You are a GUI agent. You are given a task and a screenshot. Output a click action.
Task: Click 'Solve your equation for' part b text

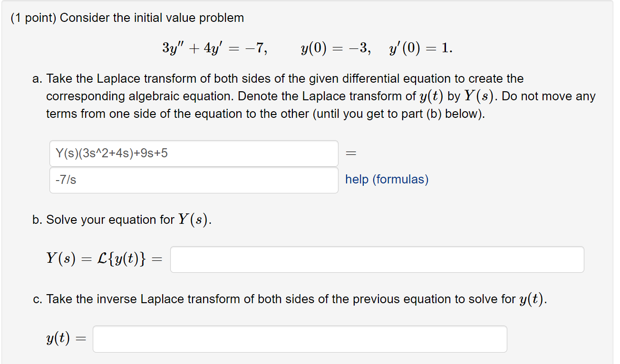coord(110,220)
